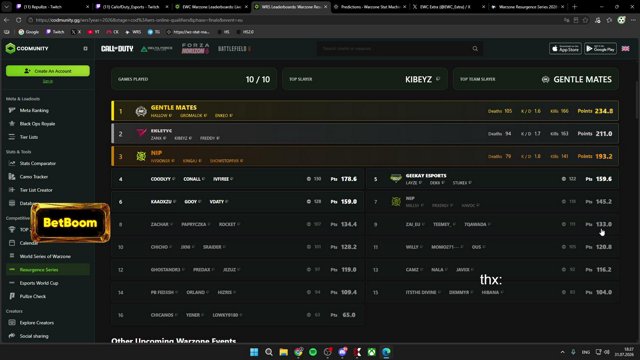Open the Twitch bookmark
The image size is (640, 360).
click(55, 32)
